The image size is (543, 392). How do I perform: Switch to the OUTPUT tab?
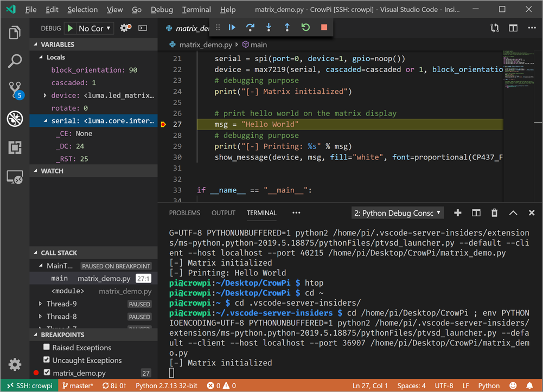(223, 213)
